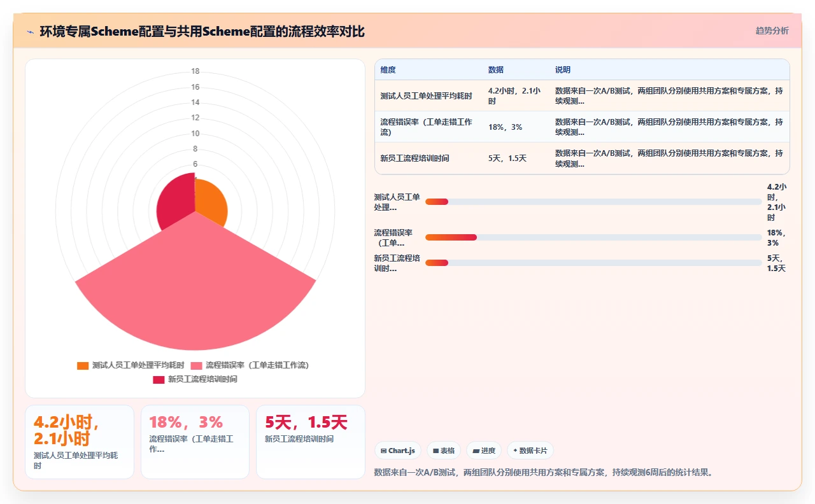This screenshot has height=504, width=815.
Task: Click the progress bar beside 流程错误率（工单…
Action: [x=593, y=237]
